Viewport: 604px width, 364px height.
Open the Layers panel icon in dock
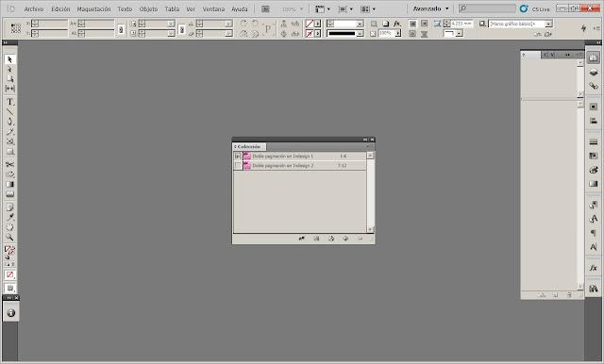pyautogui.click(x=594, y=73)
